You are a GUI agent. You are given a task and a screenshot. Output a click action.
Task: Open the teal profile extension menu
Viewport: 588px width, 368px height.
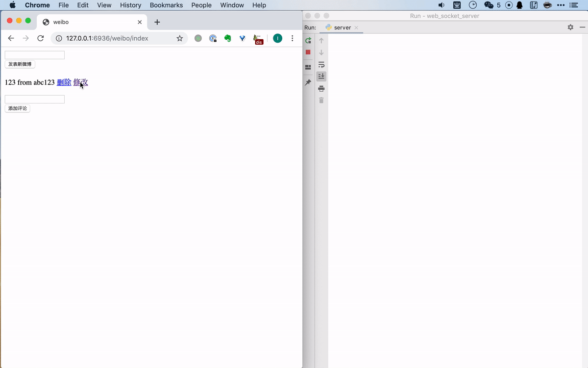point(277,38)
